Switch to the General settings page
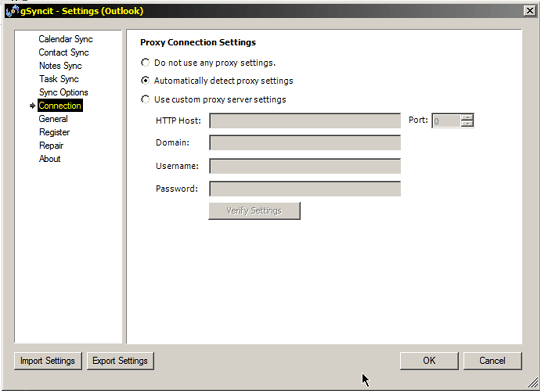The image size is (540, 391). [53, 119]
